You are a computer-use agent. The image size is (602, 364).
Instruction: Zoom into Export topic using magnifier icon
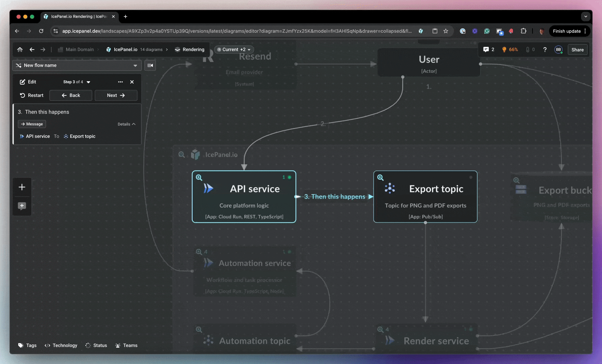coord(380,178)
